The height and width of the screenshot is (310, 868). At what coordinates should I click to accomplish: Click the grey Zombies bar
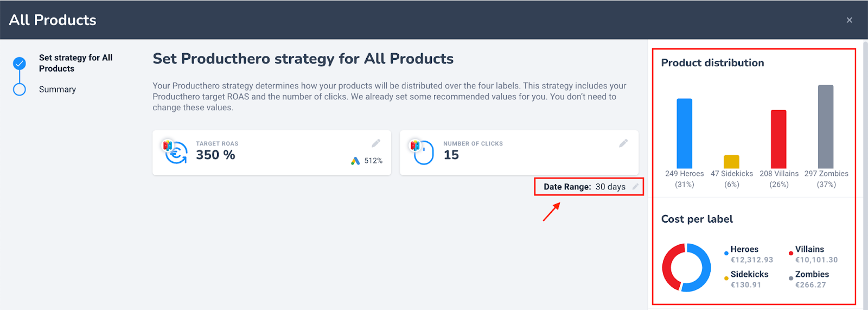pos(826,126)
